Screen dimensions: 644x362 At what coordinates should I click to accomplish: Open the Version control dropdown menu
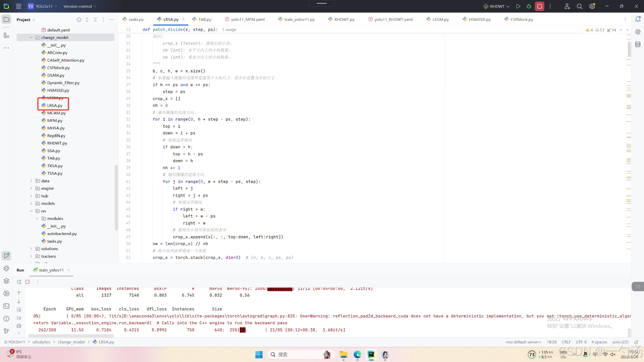tap(80, 6)
